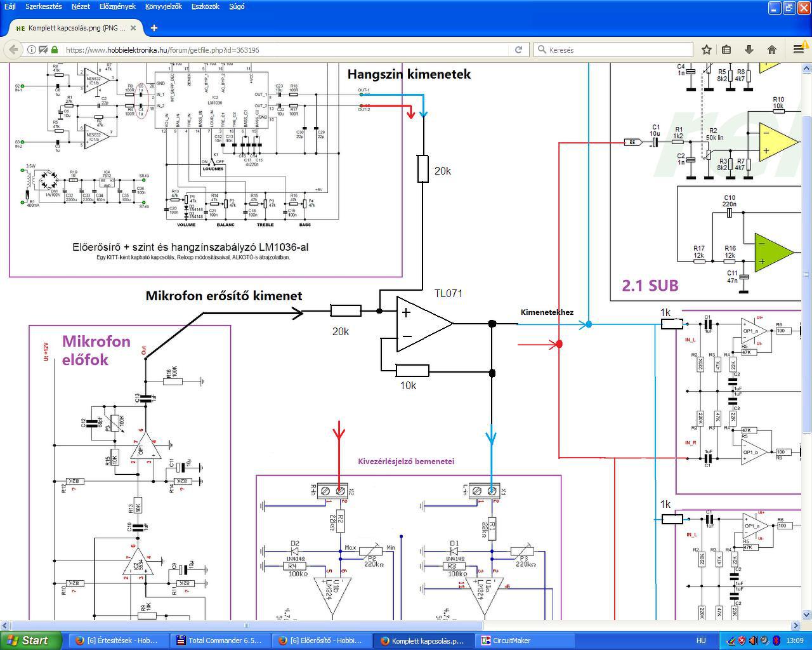Open the Nézet menu

pos(81,6)
